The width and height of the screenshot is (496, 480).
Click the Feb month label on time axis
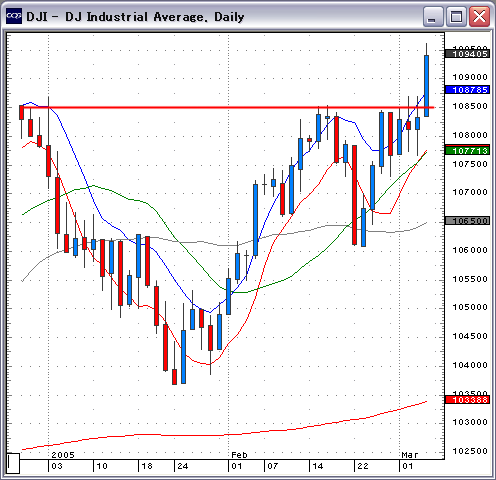(239, 455)
